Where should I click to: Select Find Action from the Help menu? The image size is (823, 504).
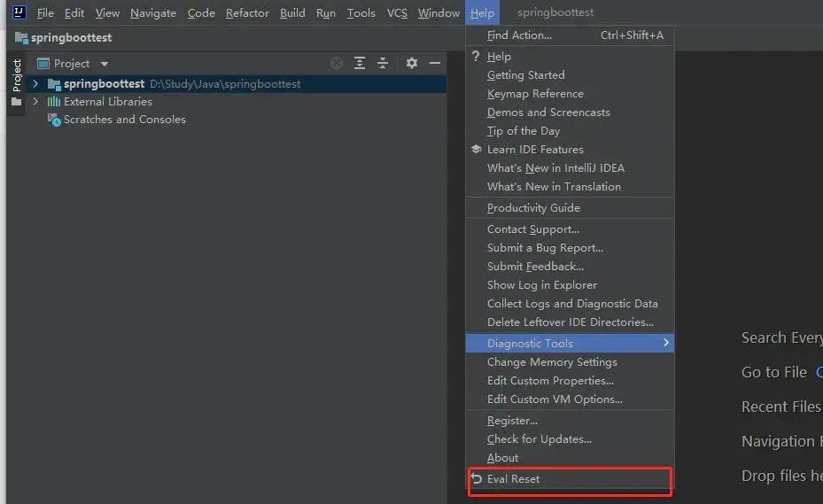[x=519, y=35]
